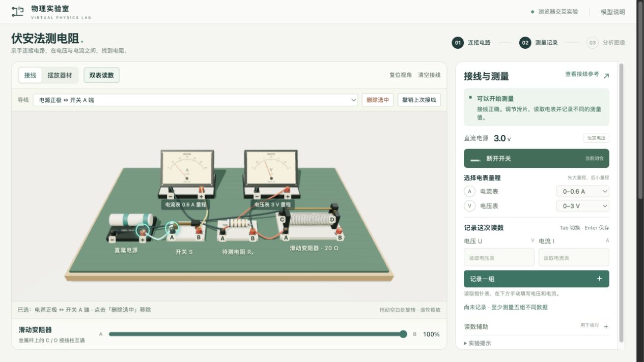The height and width of the screenshot is (362, 644).
Task: Open the 电压表 range dropdown 0–3 V
Action: coord(582,206)
